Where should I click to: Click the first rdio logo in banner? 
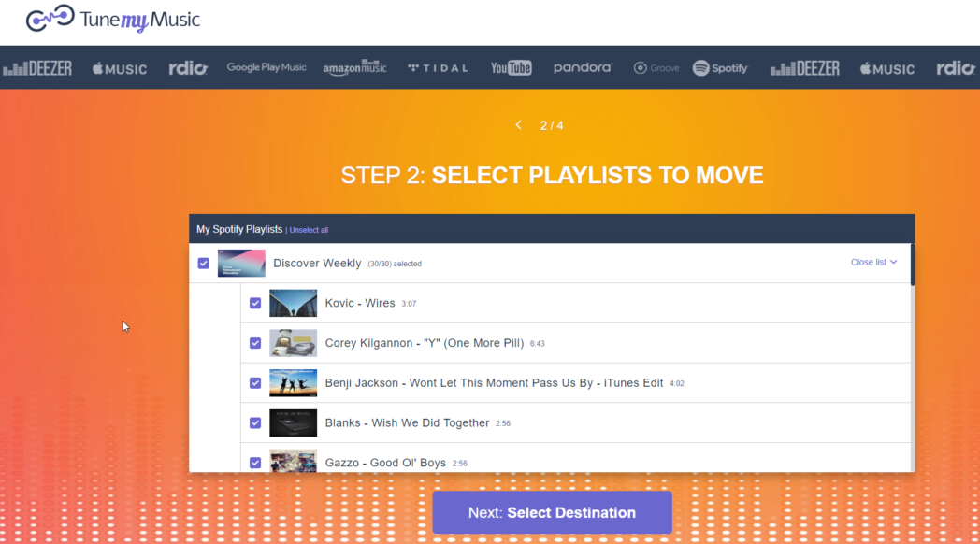pyautogui.click(x=188, y=68)
